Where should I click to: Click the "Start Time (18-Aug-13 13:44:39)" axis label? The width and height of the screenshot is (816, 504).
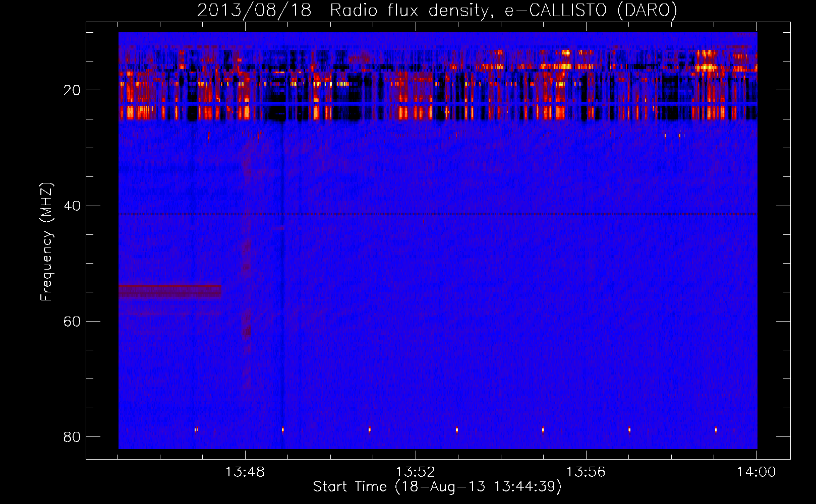tap(437, 487)
